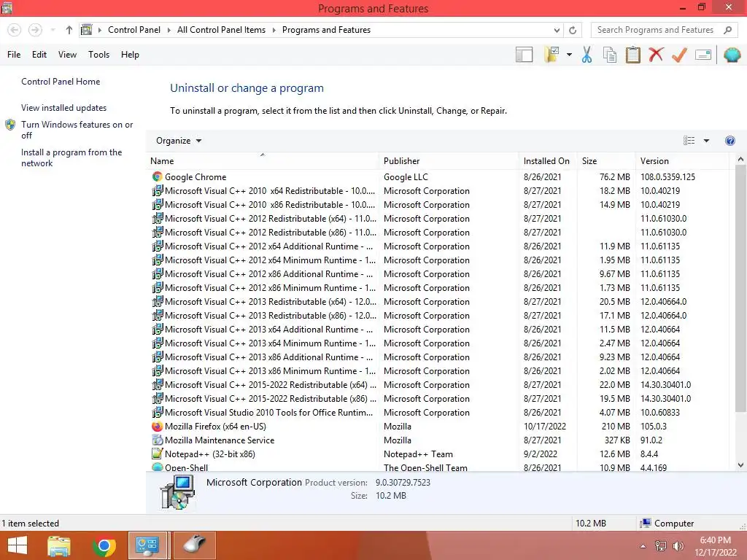Click the All Control Panel Items breadcrumb

pos(222,30)
